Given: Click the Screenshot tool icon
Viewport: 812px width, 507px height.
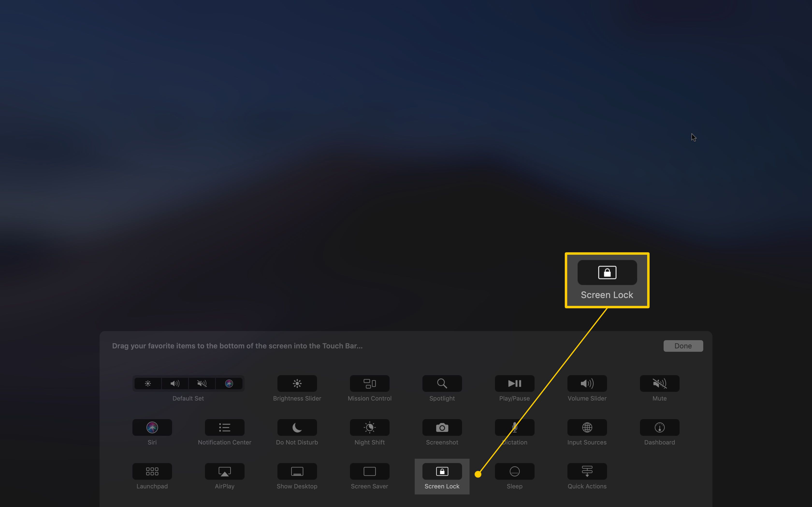Looking at the screenshot, I should (442, 427).
